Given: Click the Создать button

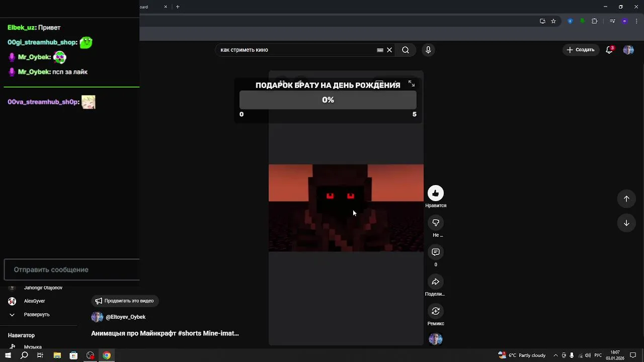Looking at the screenshot, I should 581,50.
